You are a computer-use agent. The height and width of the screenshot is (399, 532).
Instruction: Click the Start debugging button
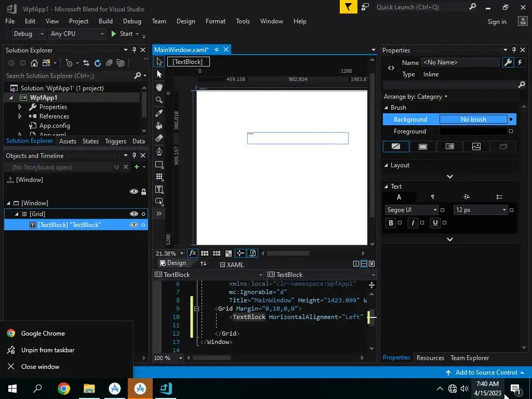122,34
